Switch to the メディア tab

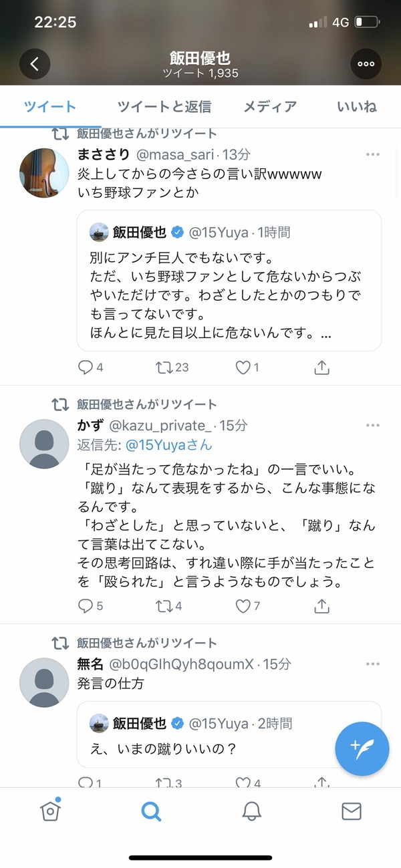coord(270,106)
